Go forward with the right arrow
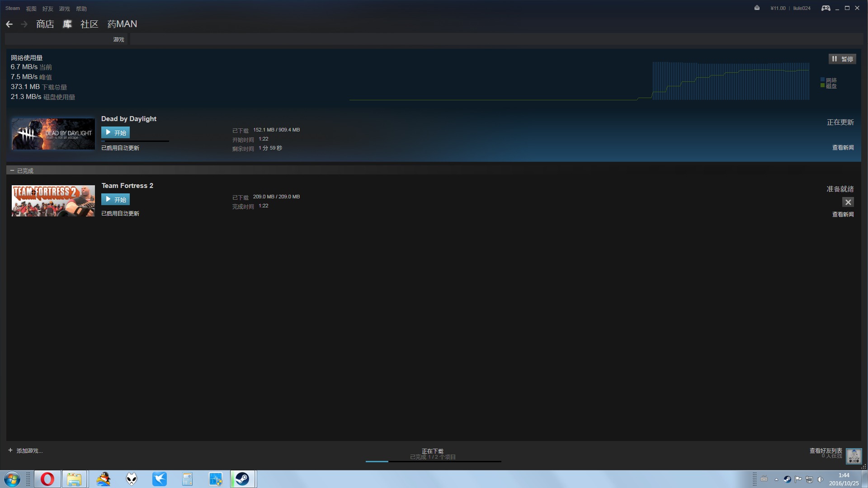Image resolution: width=868 pixels, height=488 pixels. (24, 24)
